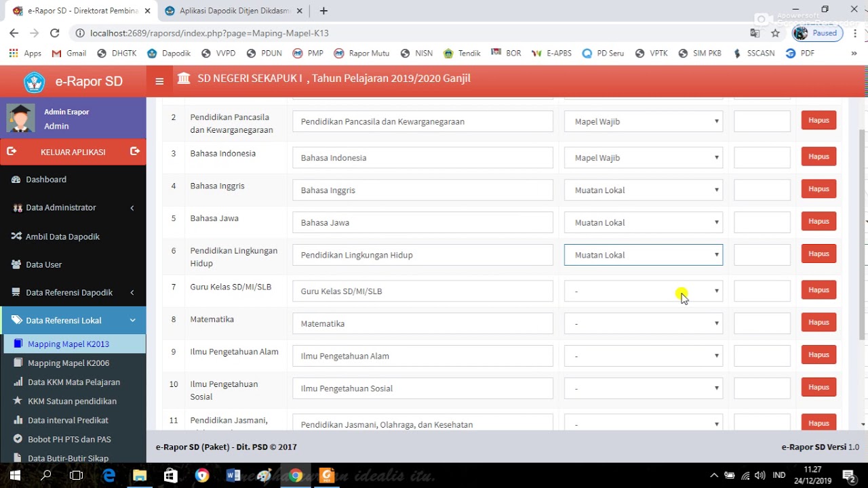Toggle the sidebar with the hamburger icon
This screenshot has height=488, width=868.
pos(159,81)
